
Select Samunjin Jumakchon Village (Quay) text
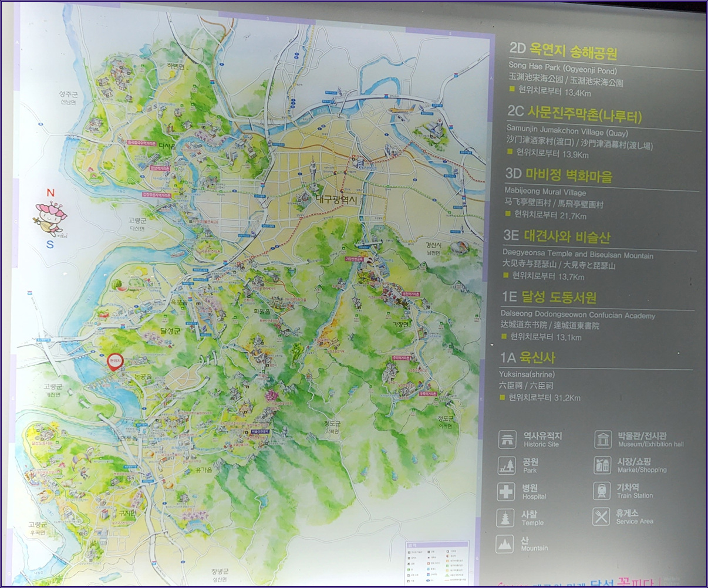pos(567,131)
